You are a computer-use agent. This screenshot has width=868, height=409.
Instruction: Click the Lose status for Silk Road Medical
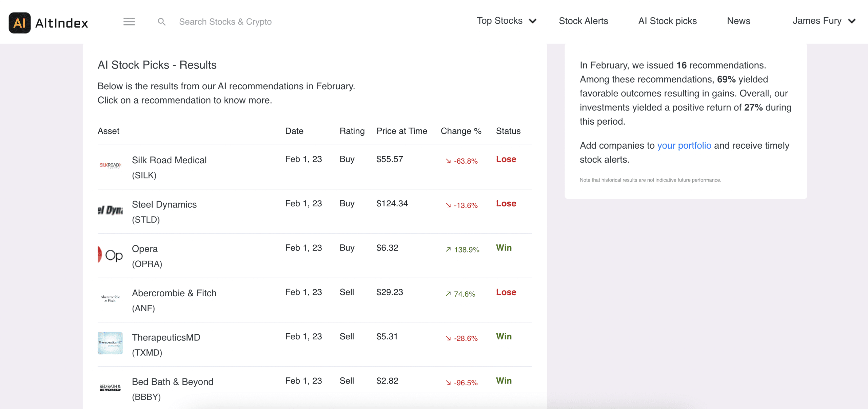coord(506,159)
